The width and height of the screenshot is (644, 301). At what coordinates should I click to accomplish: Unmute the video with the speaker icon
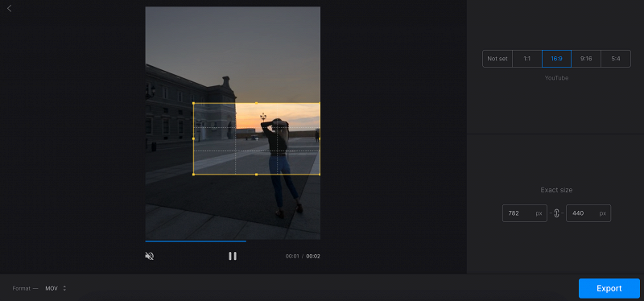click(150, 256)
